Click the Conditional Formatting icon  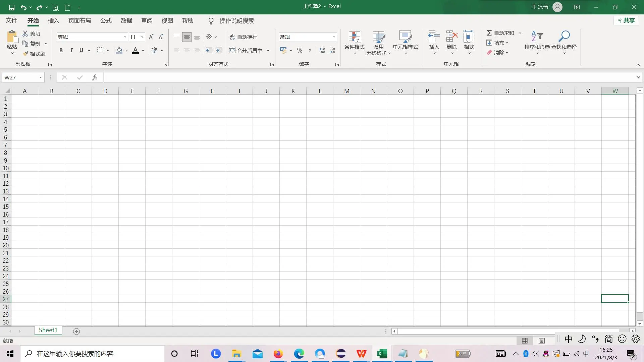[x=354, y=37]
